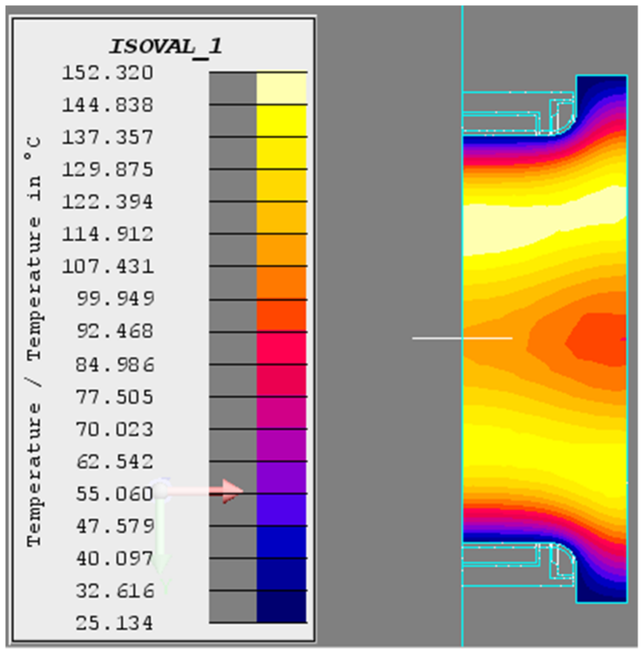644x654 pixels.
Task: Click the 144.838 legend value
Action: pos(108,105)
